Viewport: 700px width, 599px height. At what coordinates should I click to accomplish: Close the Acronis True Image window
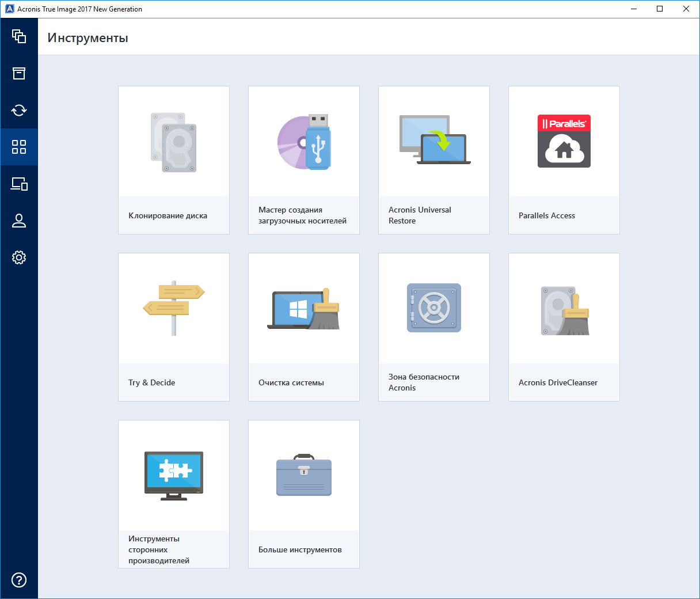point(686,9)
